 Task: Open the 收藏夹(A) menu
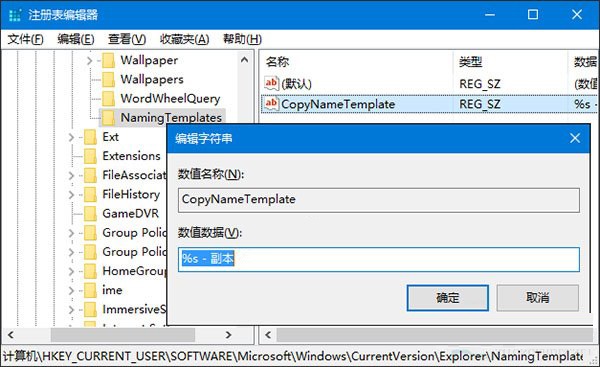click(184, 39)
